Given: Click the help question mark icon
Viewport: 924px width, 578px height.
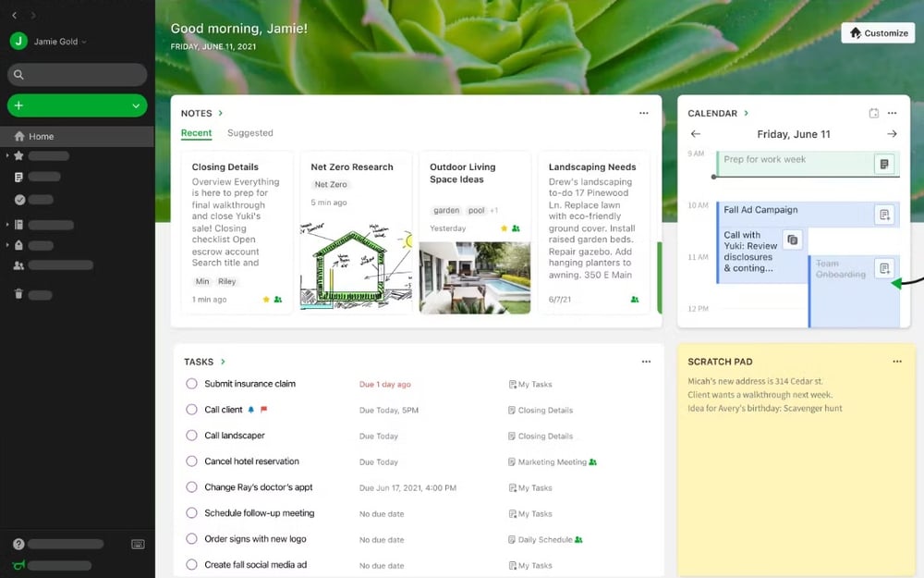Looking at the screenshot, I should point(18,544).
